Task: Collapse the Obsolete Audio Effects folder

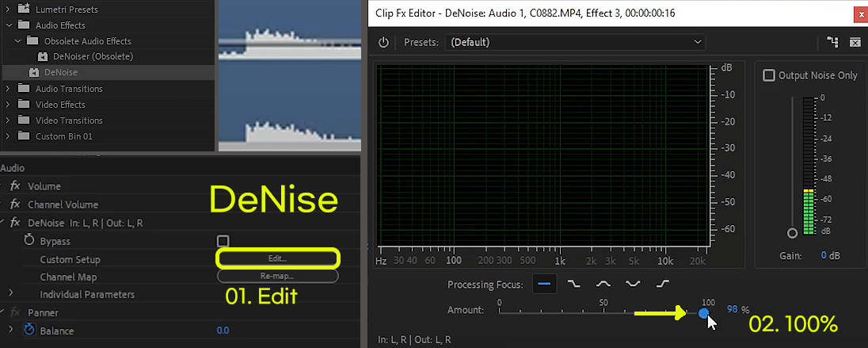Action: coord(17,41)
